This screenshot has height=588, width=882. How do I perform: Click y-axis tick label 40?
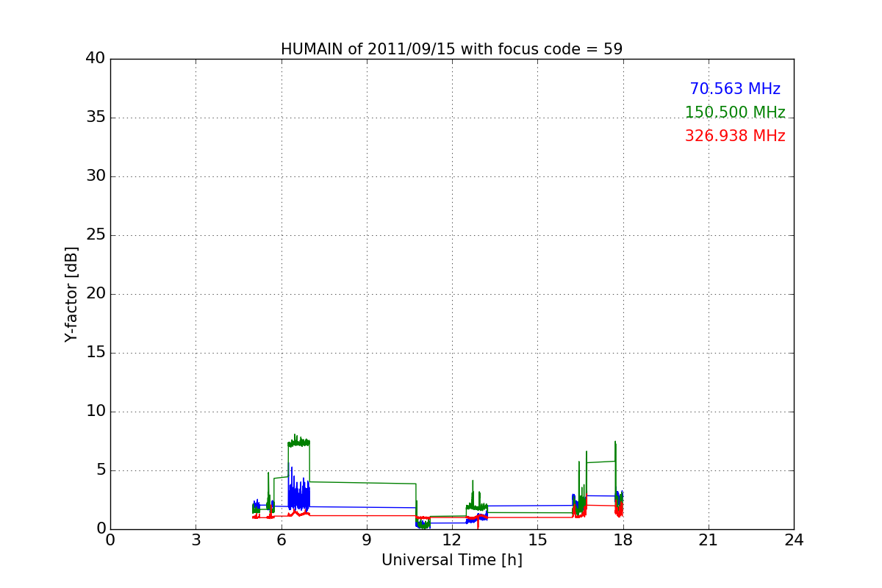[96, 59]
